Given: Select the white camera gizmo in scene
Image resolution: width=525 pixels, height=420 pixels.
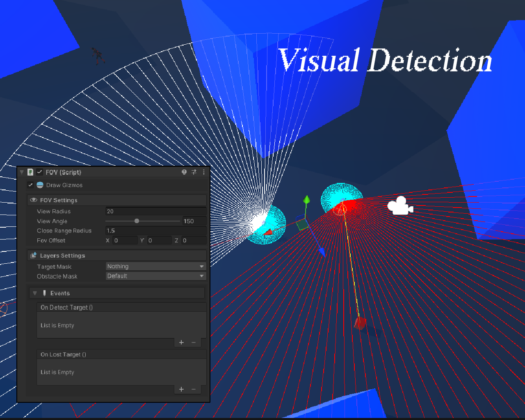Looking at the screenshot, I should click(400, 206).
